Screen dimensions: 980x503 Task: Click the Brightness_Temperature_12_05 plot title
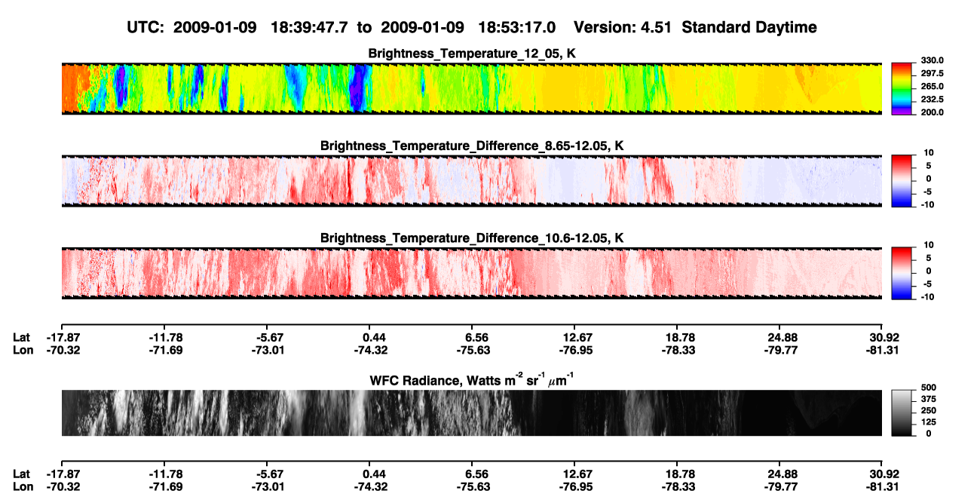(471, 54)
